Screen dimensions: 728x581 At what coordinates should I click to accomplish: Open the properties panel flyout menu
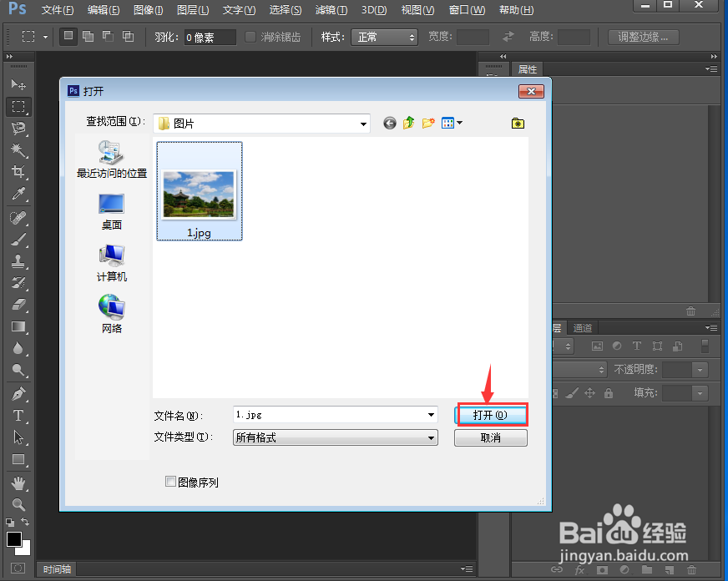(711, 69)
